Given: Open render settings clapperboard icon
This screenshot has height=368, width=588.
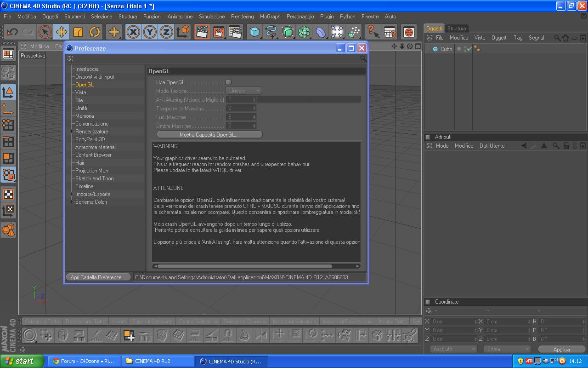Looking at the screenshot, I should pyautogui.click(x=235, y=32).
